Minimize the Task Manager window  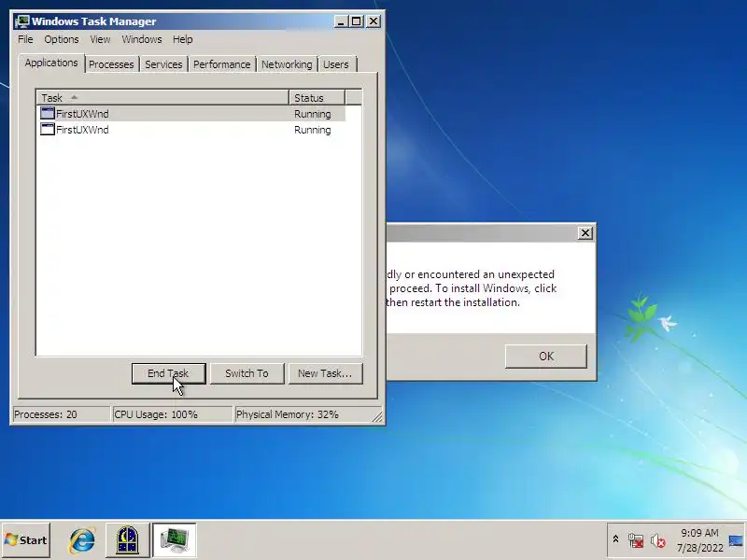tap(341, 21)
